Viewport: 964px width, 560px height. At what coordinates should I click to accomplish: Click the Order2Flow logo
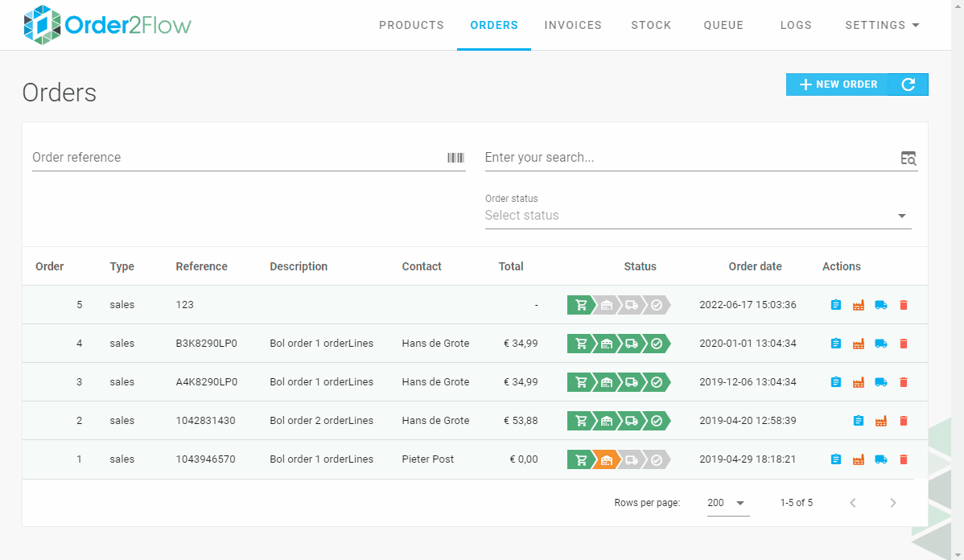tap(107, 25)
